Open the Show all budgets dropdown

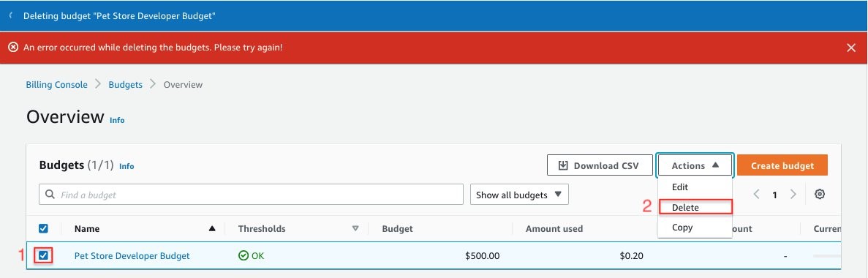(519, 195)
